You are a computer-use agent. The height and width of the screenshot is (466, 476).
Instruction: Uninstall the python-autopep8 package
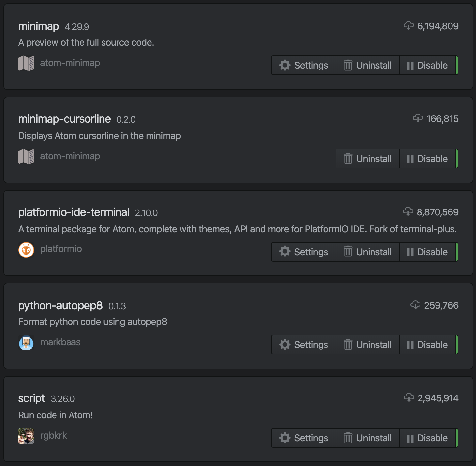(x=367, y=344)
